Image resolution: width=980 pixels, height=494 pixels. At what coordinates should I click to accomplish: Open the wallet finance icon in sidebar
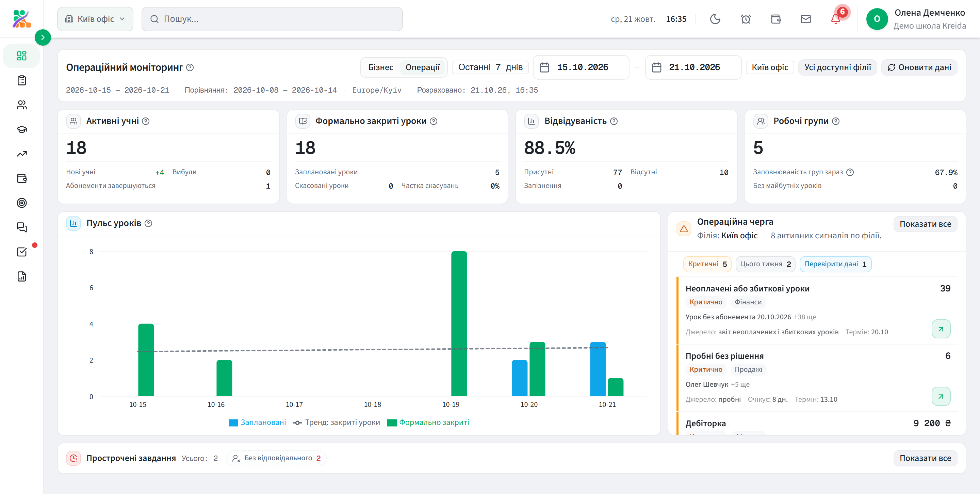tap(22, 178)
